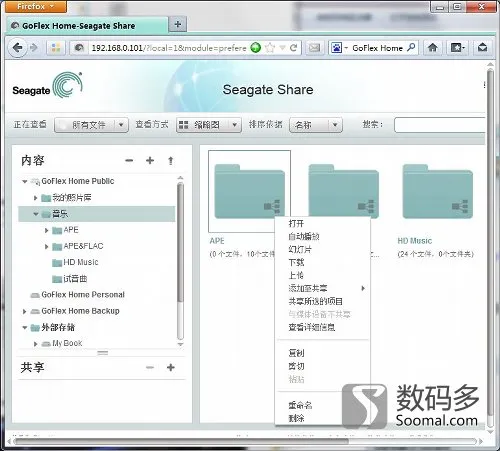Collapse the GoFlex Home Public tree node
500x451 pixels.
pos(25,181)
